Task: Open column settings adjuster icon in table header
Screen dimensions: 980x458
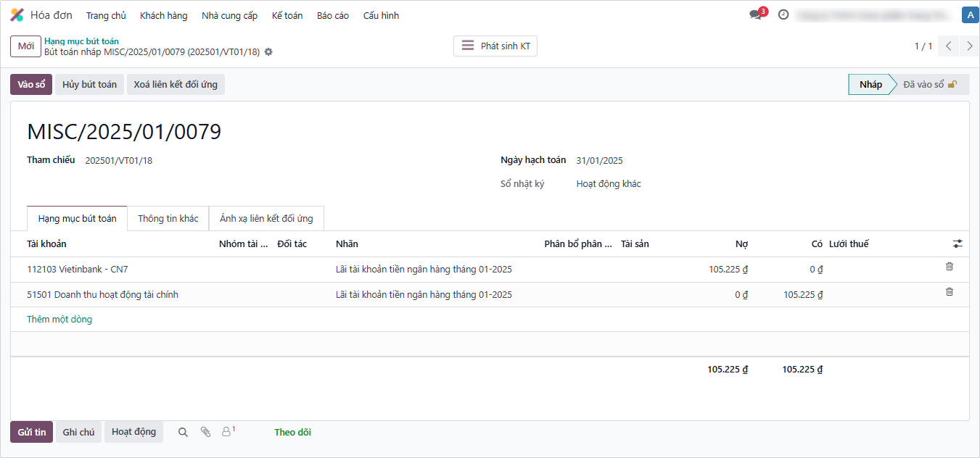Action: coord(958,244)
